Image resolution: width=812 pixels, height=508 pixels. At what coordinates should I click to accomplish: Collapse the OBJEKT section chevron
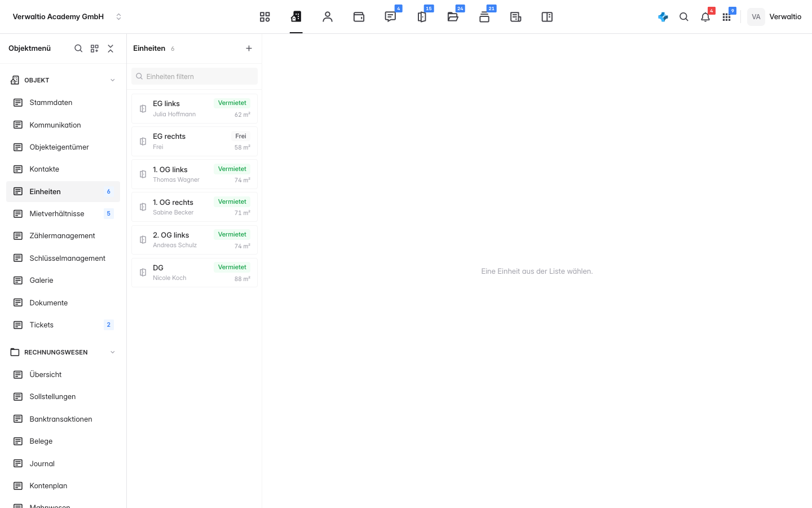pos(112,80)
